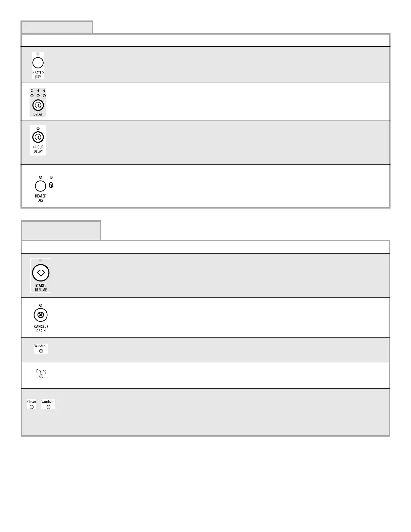
Task: Click the 4 Hour Delay clock button
Action: [38, 137]
